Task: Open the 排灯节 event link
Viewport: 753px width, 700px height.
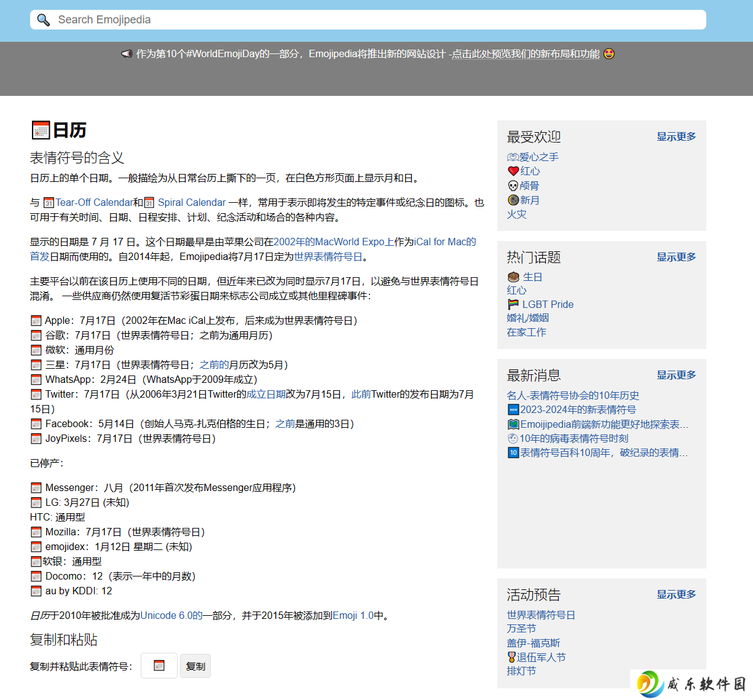Action: (522, 671)
